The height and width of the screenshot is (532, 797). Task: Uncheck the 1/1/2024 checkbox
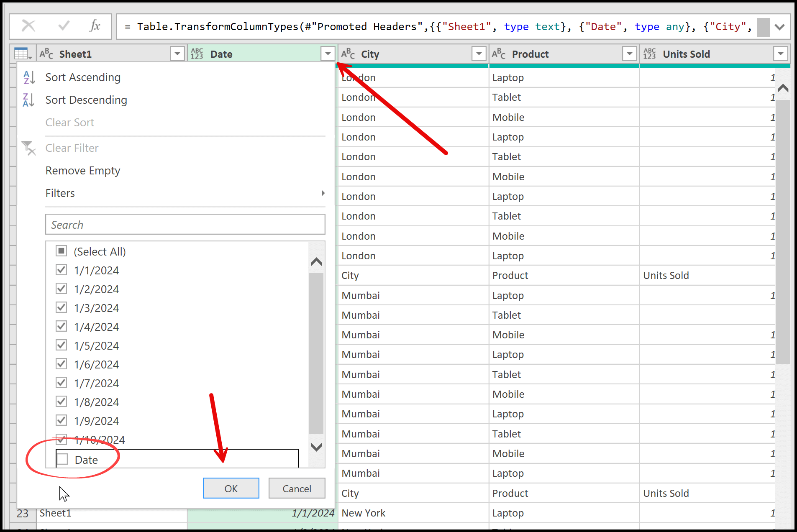tap(62, 270)
